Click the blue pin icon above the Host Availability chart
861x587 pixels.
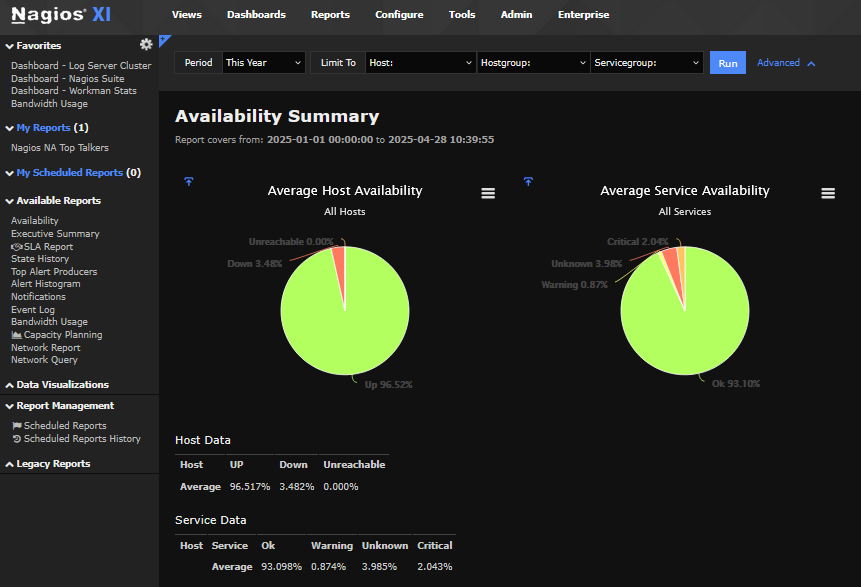tap(189, 181)
